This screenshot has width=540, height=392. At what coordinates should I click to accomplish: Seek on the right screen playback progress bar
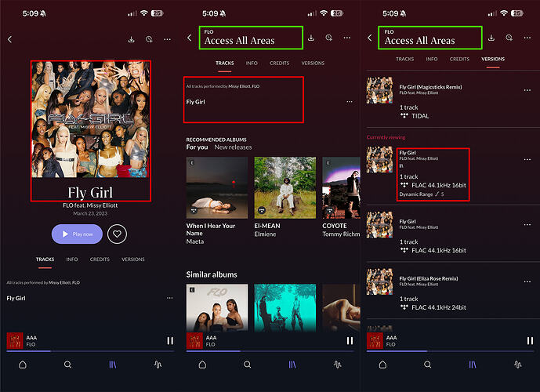(x=450, y=351)
